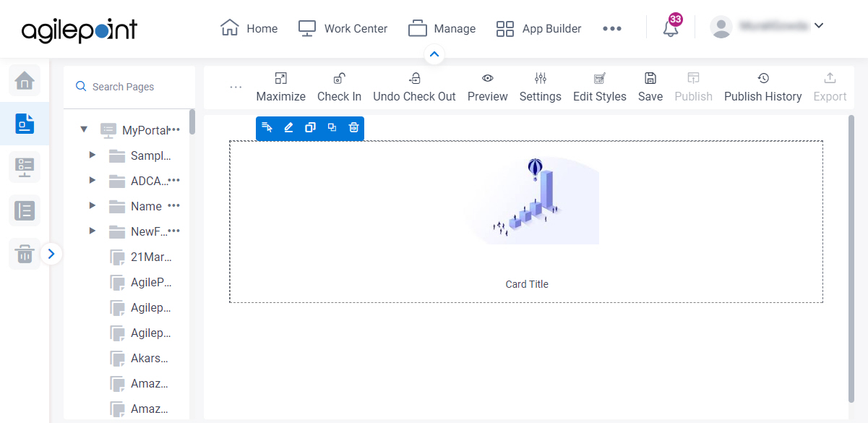This screenshot has width=868, height=423.
Task: Save the page
Action: point(650,87)
